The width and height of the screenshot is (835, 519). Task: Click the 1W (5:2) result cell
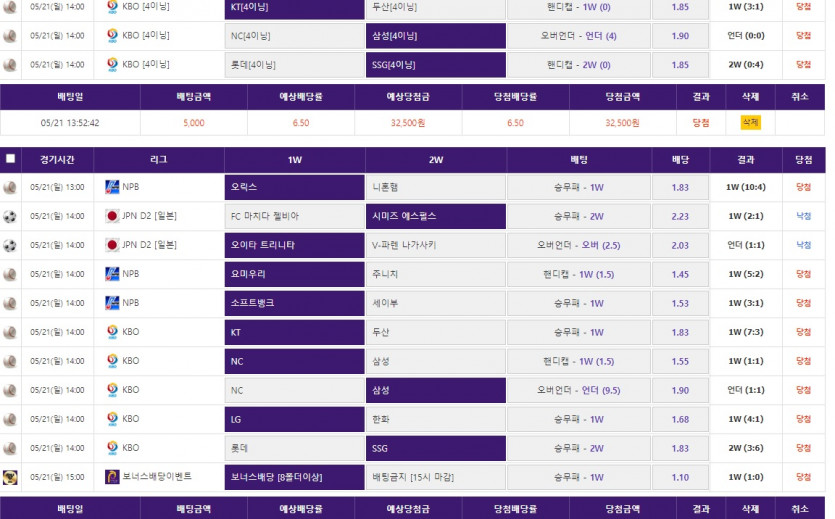click(x=746, y=275)
